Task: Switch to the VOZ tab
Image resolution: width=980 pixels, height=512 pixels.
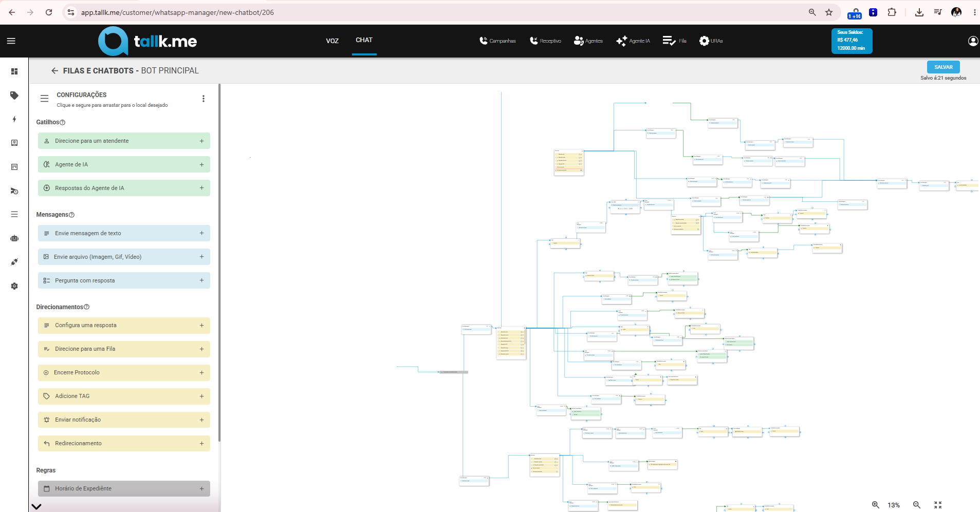Action: tap(332, 41)
